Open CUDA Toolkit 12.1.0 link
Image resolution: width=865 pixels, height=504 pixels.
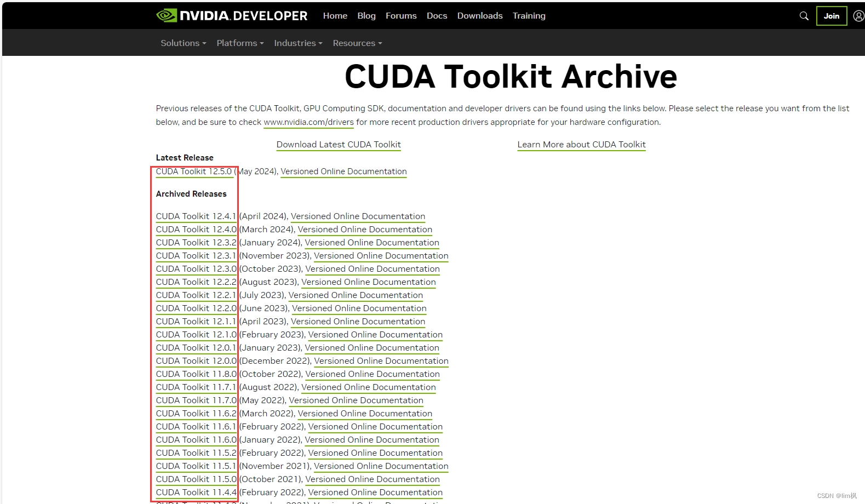tap(196, 335)
